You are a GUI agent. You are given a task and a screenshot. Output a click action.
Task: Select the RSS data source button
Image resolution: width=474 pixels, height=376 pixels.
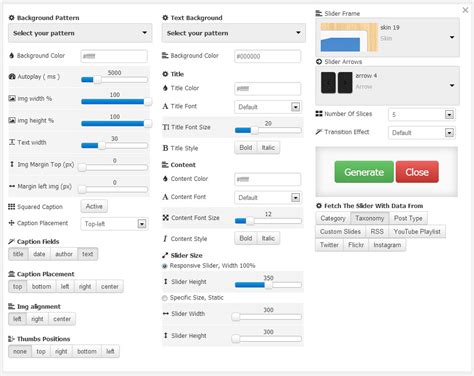pyautogui.click(x=377, y=232)
